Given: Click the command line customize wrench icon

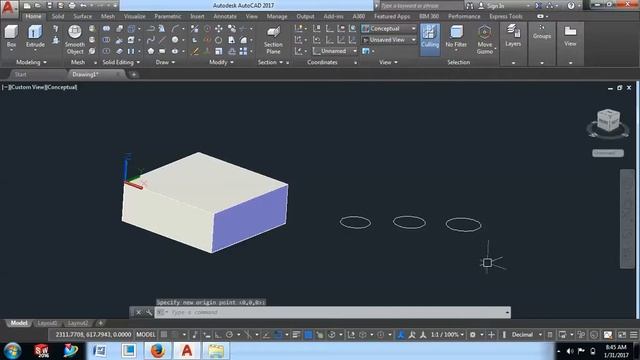Looking at the screenshot, I should coord(149,312).
